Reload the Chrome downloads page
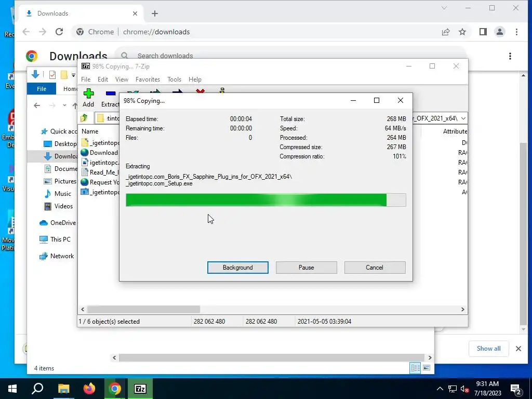The height and width of the screenshot is (399, 532). point(59,32)
